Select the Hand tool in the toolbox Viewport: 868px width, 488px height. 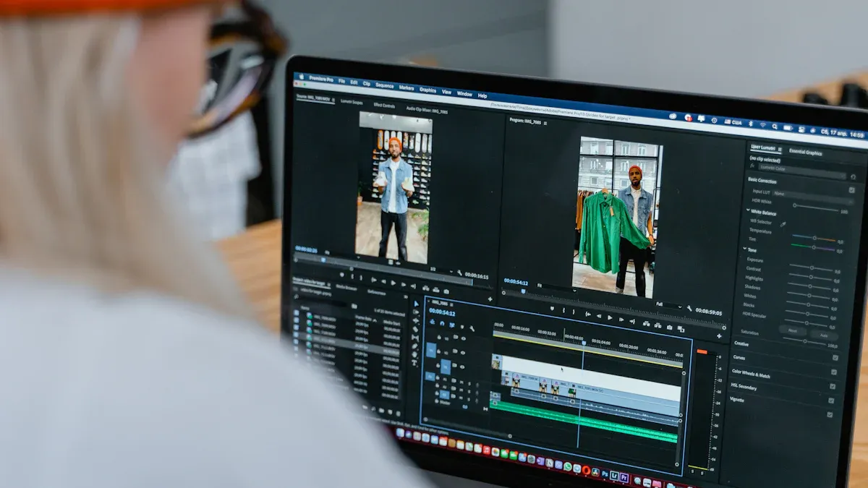point(414,354)
